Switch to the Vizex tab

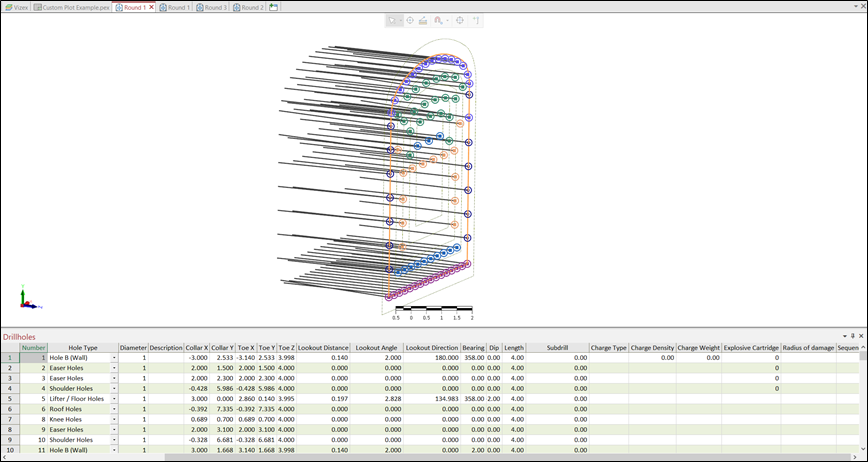16,8
